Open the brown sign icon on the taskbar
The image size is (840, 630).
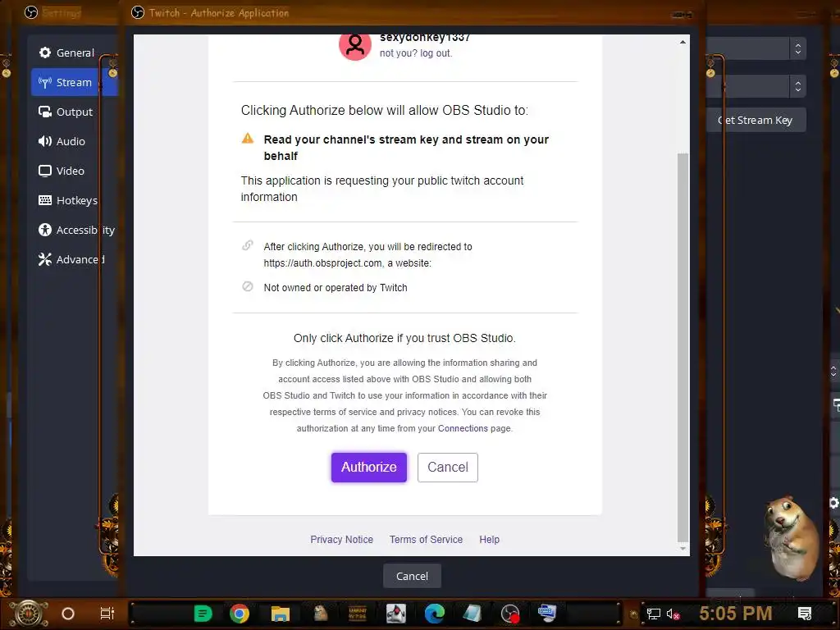(x=358, y=613)
